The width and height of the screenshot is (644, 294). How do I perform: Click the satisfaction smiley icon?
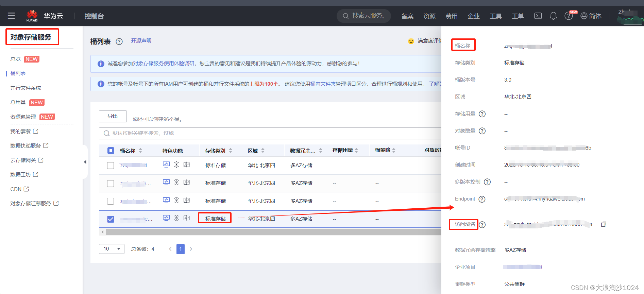411,41
